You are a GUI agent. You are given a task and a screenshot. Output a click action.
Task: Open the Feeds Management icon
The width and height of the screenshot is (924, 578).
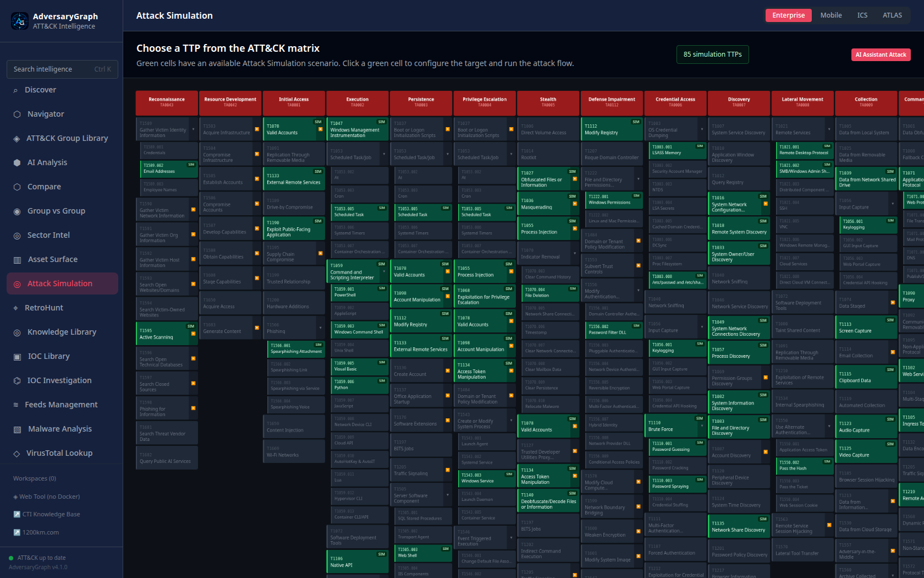(16, 405)
